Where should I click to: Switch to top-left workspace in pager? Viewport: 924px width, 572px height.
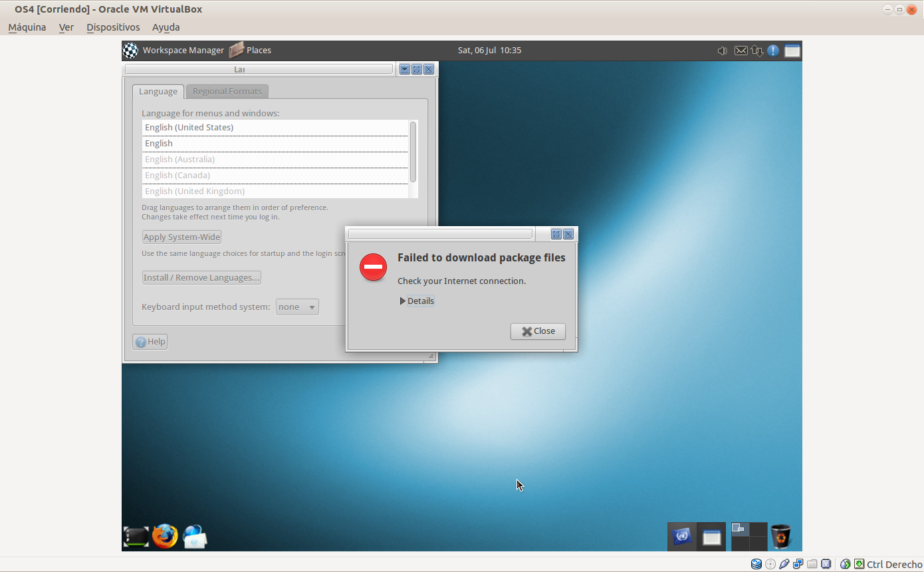pyautogui.click(x=740, y=529)
